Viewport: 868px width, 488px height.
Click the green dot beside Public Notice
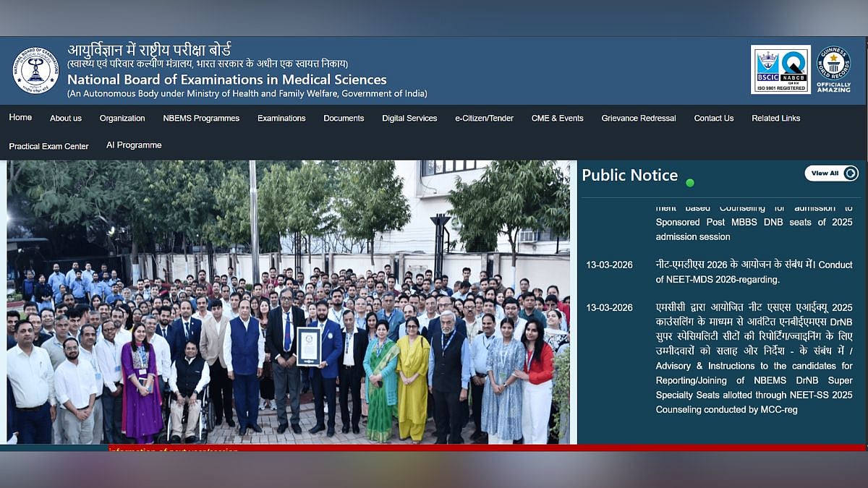[690, 183]
